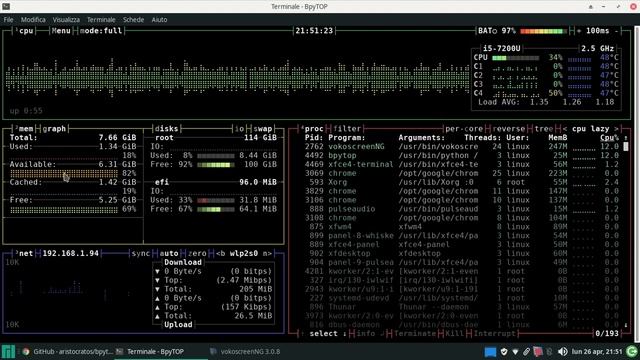Screen dimensions: 640x360
Task: Select the bpytop process row
Action: pos(461,156)
